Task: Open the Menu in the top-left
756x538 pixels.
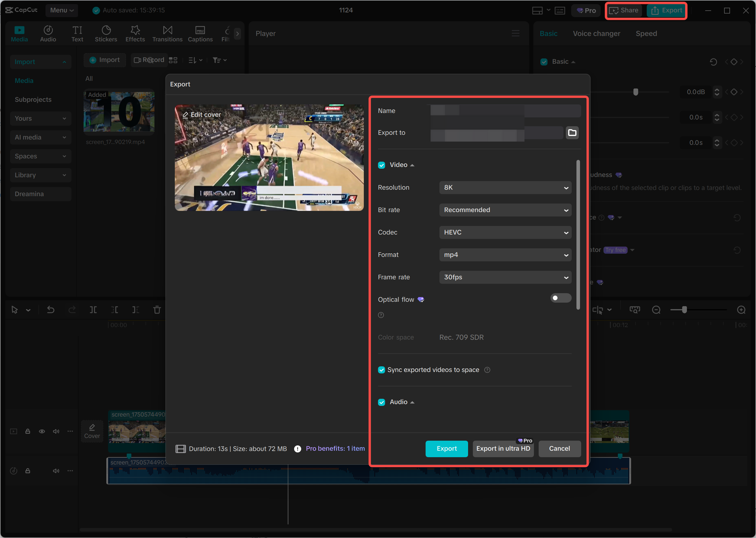Action: (61, 10)
